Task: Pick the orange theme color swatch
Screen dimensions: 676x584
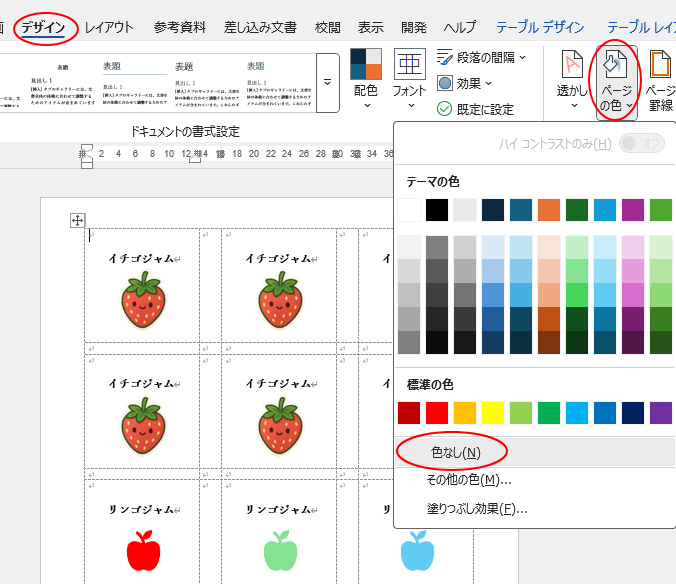Action: (549, 210)
